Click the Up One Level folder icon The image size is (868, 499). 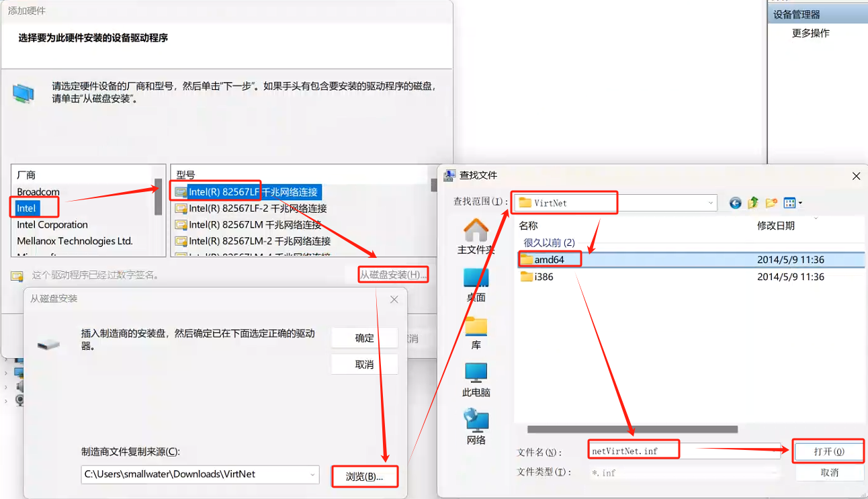753,203
